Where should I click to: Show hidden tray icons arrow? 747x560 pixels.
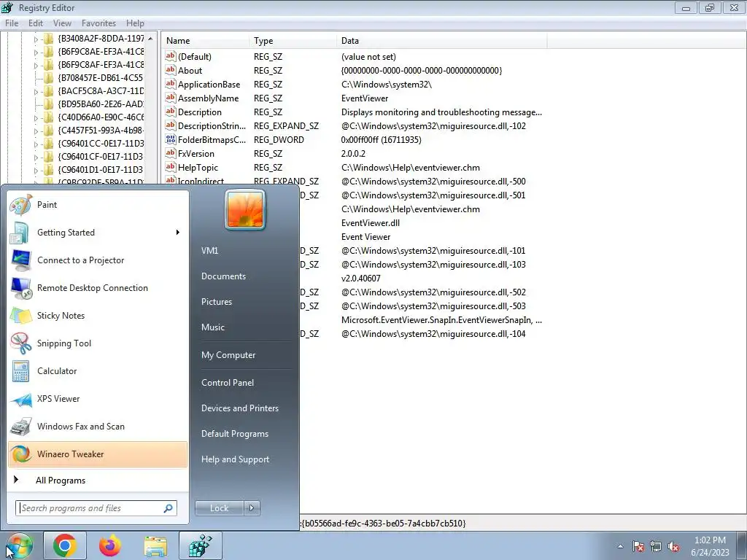(x=620, y=546)
